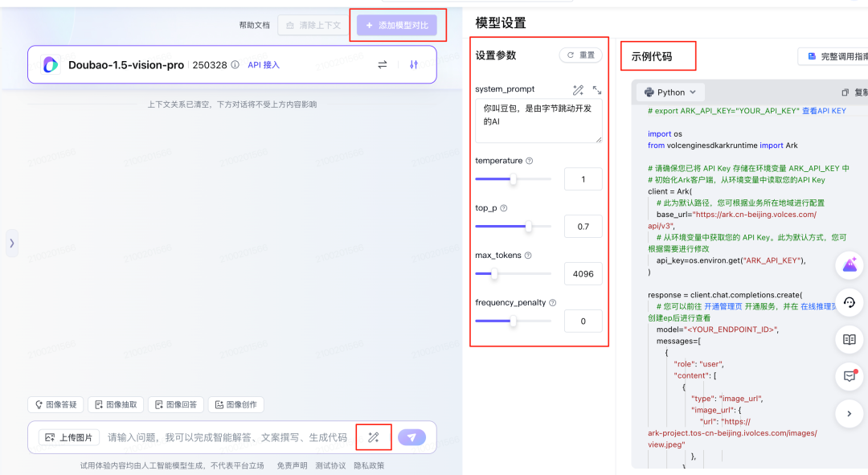The width and height of the screenshot is (868, 475).
Task: Click the system_prompt text area
Action: pyautogui.click(x=538, y=121)
